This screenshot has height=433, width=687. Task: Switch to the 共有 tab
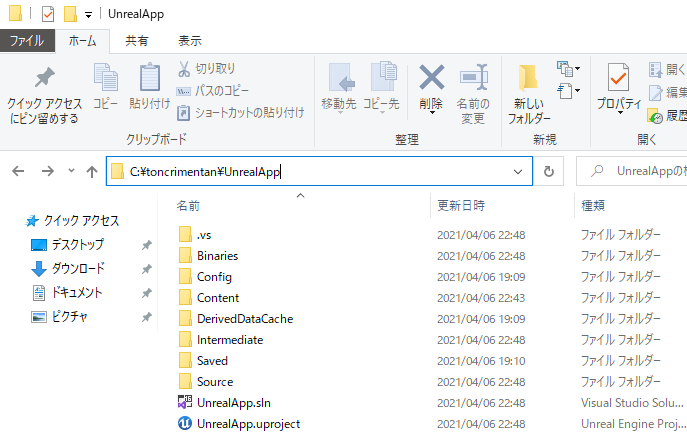(137, 41)
